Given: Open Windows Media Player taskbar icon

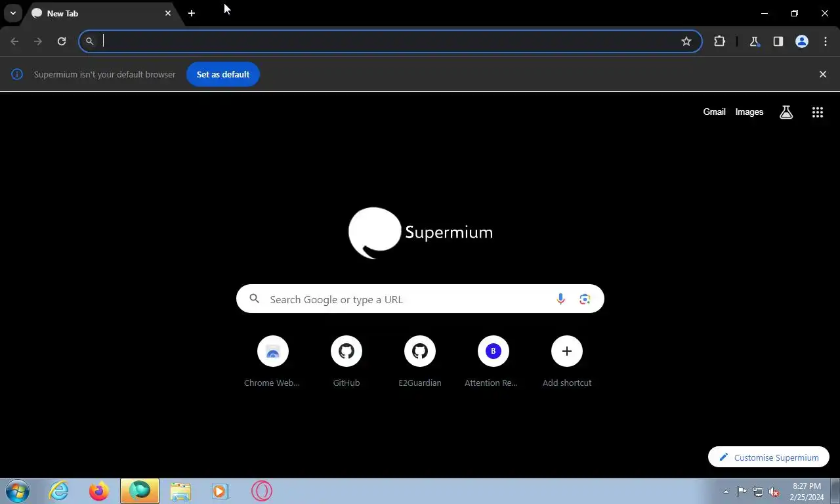Looking at the screenshot, I should [220, 491].
